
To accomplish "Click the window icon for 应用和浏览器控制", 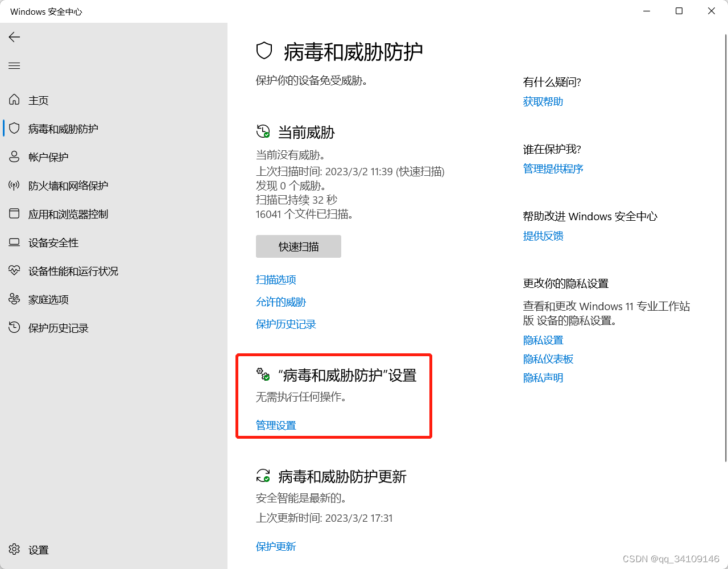I will point(14,214).
